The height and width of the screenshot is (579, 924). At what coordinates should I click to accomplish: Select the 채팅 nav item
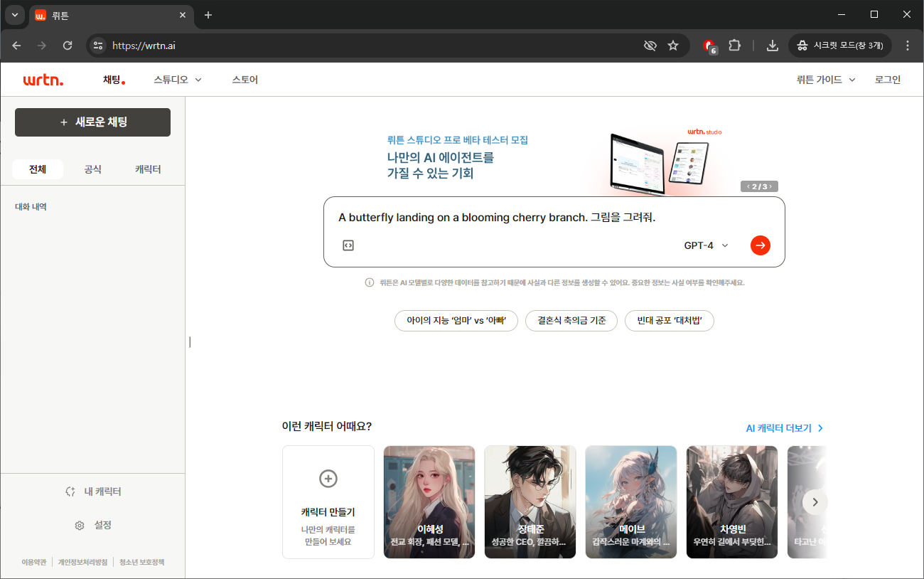pos(114,80)
